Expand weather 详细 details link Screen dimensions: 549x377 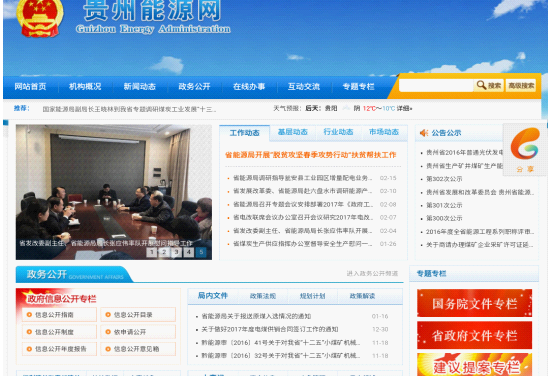[404, 109]
